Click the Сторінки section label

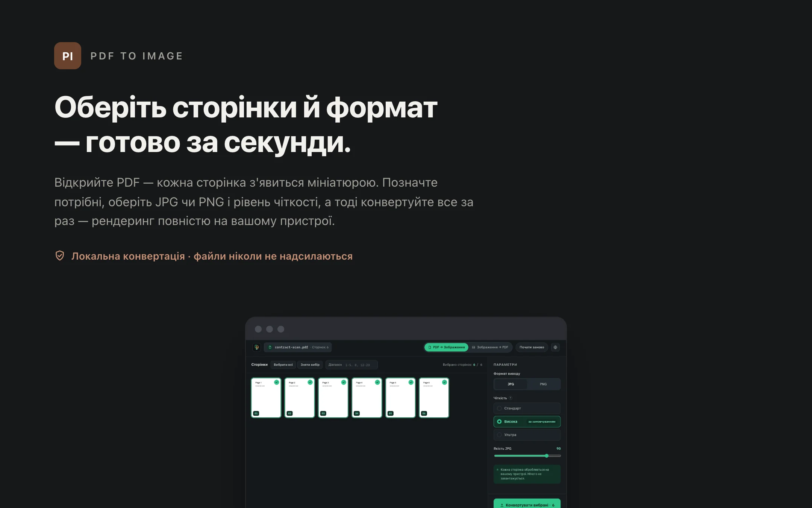tap(259, 365)
